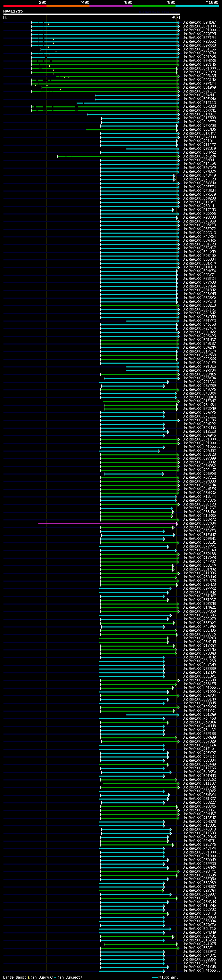This screenshot has height=980, width=222.
Task: Open hit UniRef100_B9H1A7
Action: tap(199, 23)
